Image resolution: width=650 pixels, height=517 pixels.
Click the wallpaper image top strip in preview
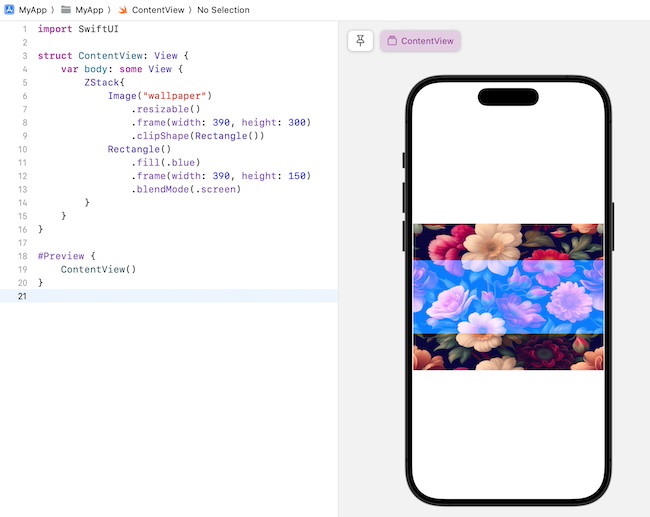coord(508,242)
